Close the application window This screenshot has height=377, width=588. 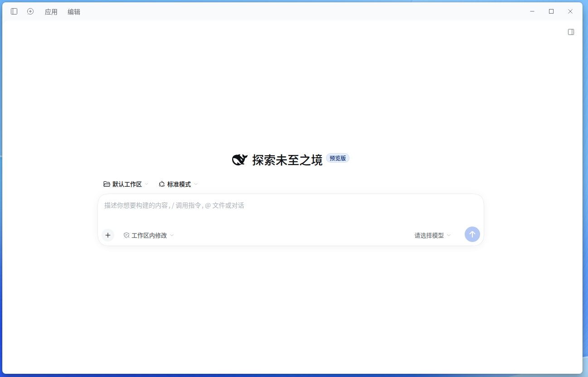[570, 11]
